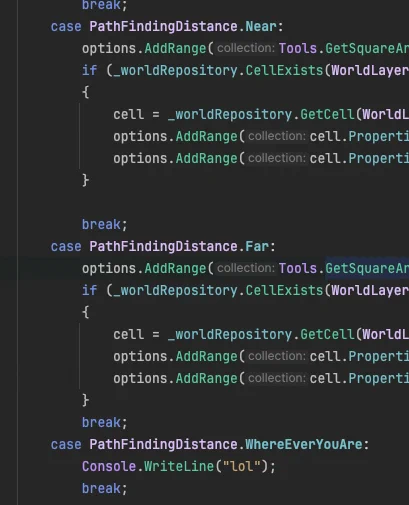Viewport: 409px width, 505px height.
Task: Click the cell variable assignment under Near case
Action: [x=128, y=115]
